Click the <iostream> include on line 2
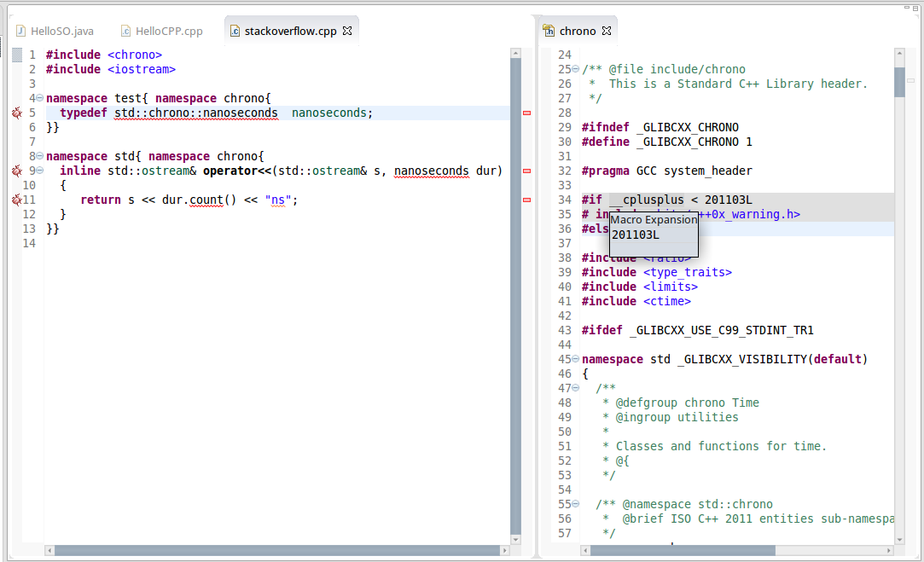The width and height of the screenshot is (924, 562). [x=142, y=70]
